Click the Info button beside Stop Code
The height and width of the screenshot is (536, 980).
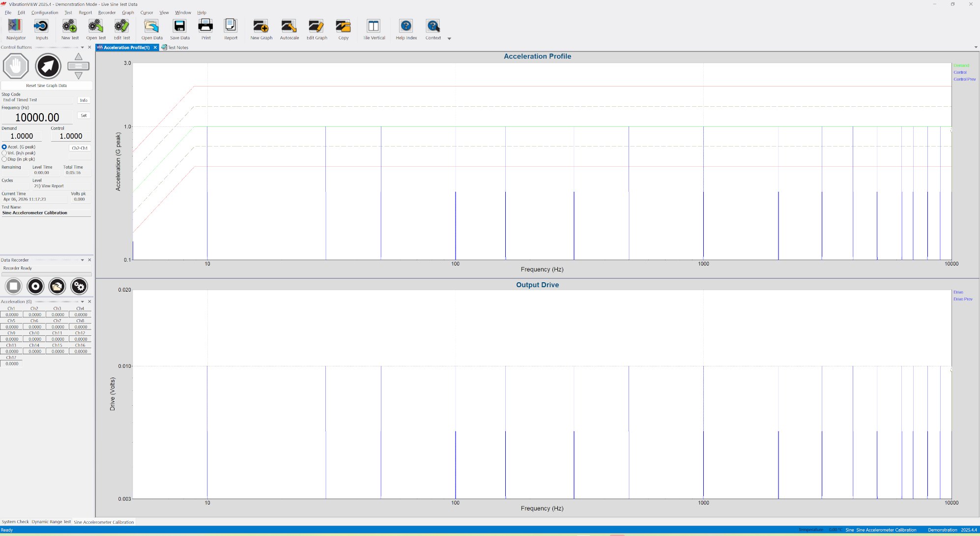click(84, 100)
